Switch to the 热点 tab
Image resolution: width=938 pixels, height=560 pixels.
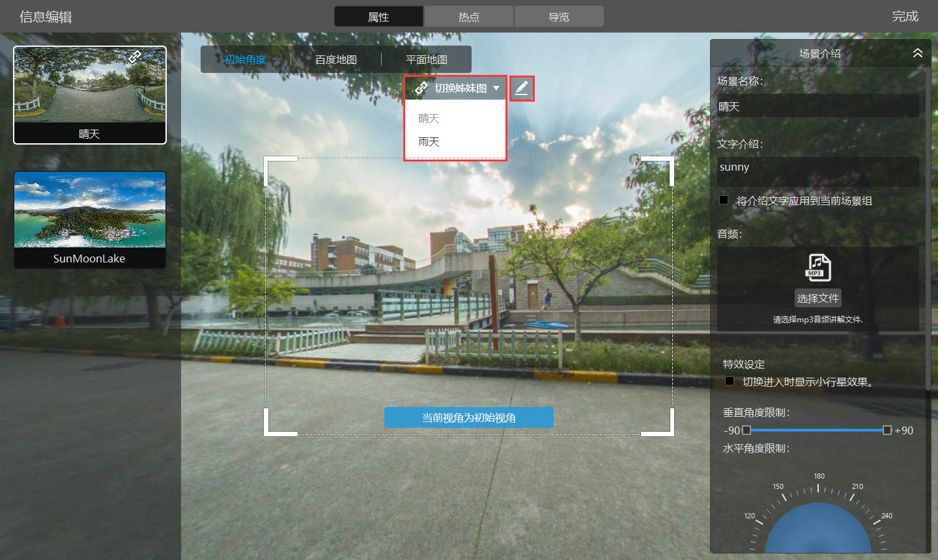click(468, 17)
